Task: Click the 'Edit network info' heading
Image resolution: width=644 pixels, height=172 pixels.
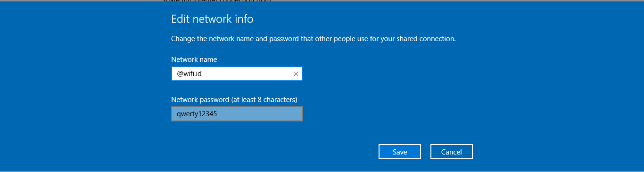Action: (212, 19)
